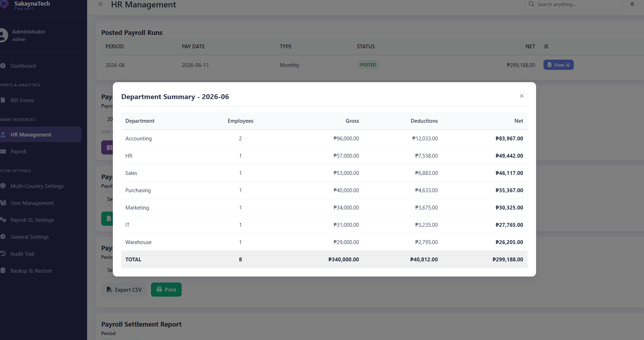Image resolution: width=644 pixels, height=340 pixels.
Task: Click the printer icon on Print button
Action: [159, 290]
